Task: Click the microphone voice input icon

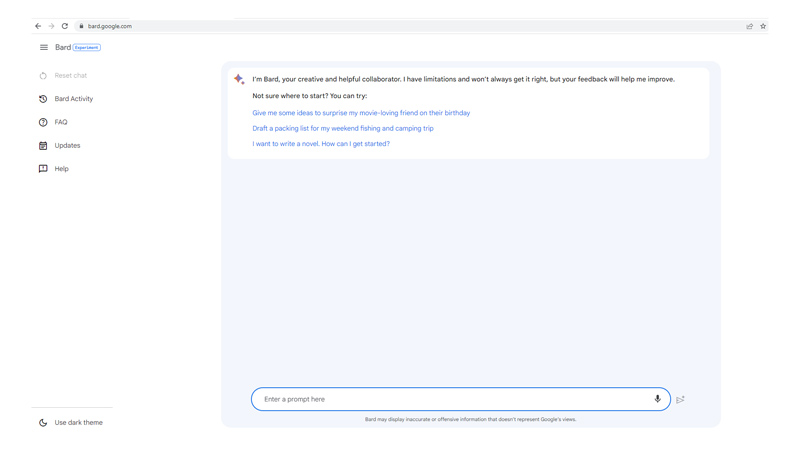Action: (x=658, y=399)
